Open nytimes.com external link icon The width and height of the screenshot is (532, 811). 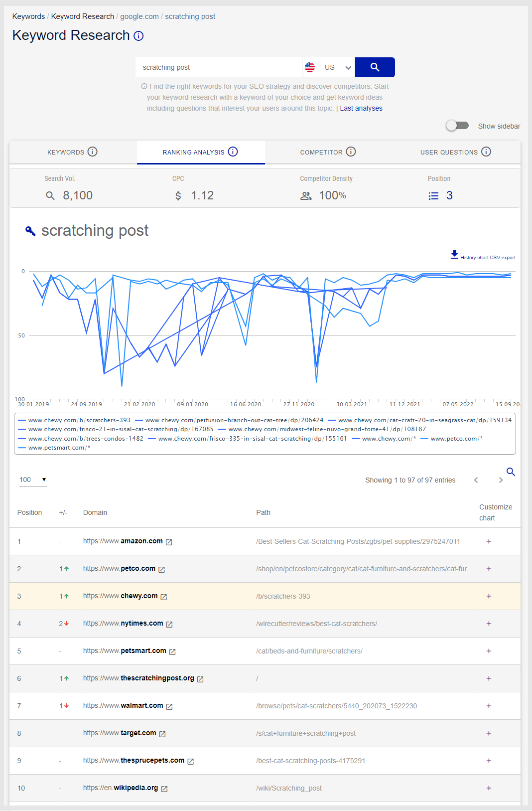(169, 624)
